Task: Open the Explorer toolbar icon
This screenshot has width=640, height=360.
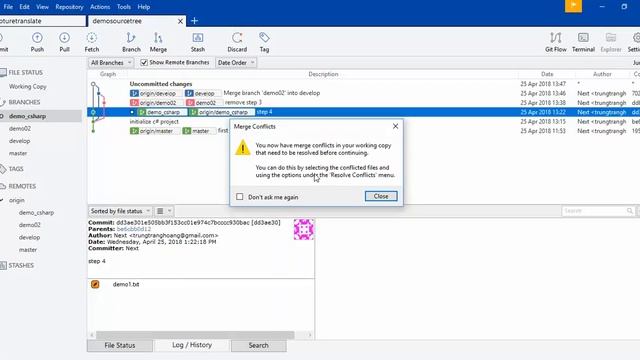Action: click(x=611, y=42)
